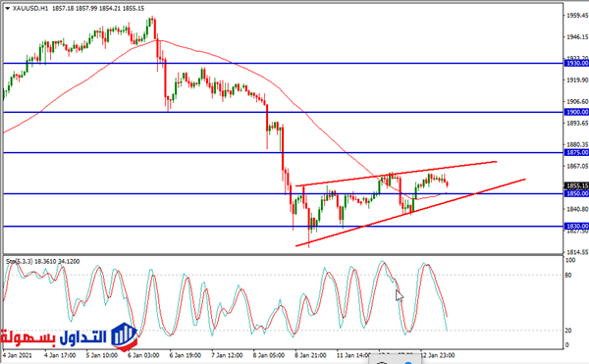The image size is (589, 364).
Task: Click the blue 1900.00 price level label
Action: click(577, 112)
